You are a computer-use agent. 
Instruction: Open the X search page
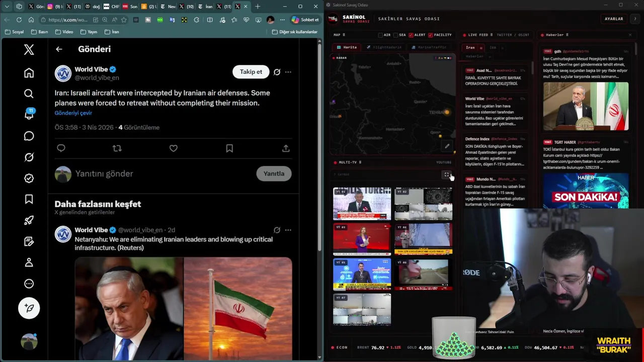[29, 94]
